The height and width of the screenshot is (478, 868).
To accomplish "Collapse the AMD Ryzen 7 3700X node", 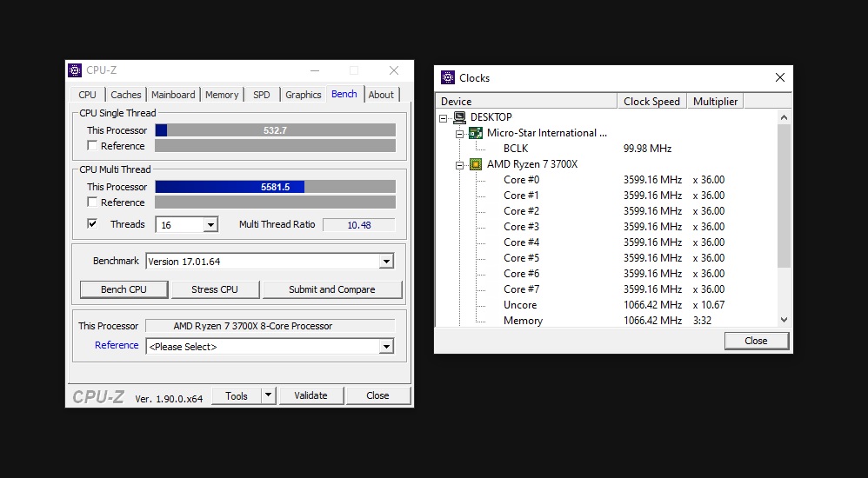I will [x=459, y=165].
